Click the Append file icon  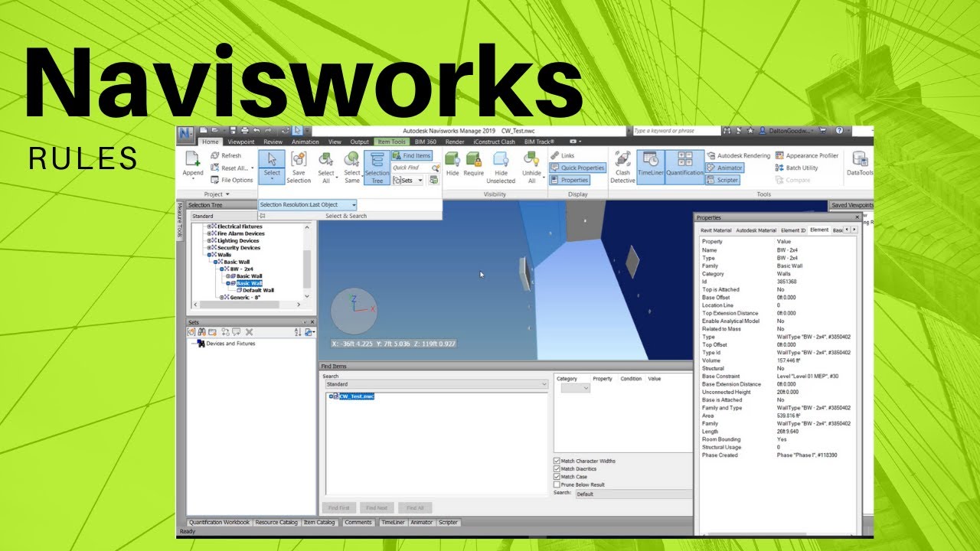coord(193,159)
